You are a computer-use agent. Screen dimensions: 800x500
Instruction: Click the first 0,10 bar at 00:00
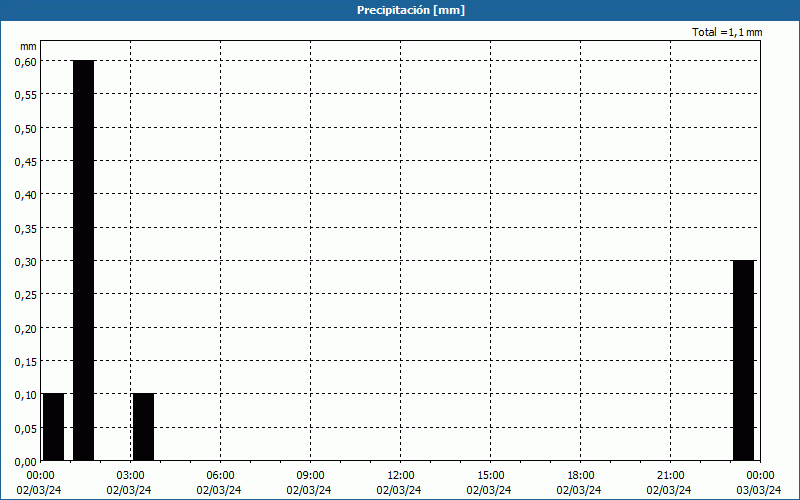coord(54,427)
